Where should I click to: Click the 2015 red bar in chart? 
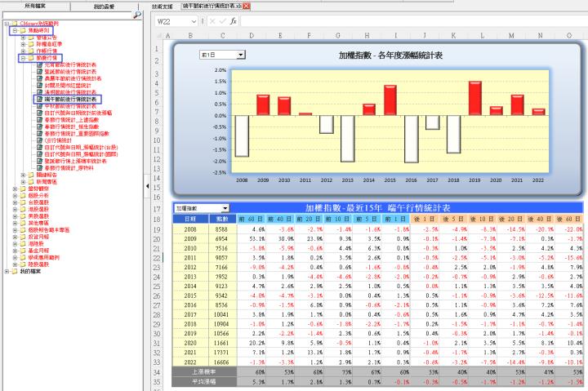[x=390, y=100]
